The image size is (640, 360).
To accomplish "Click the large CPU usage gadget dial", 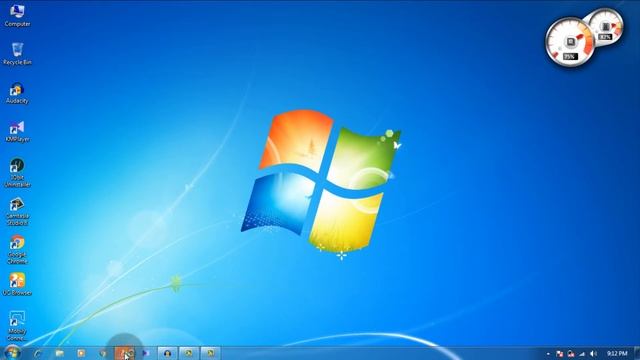I will [570, 42].
